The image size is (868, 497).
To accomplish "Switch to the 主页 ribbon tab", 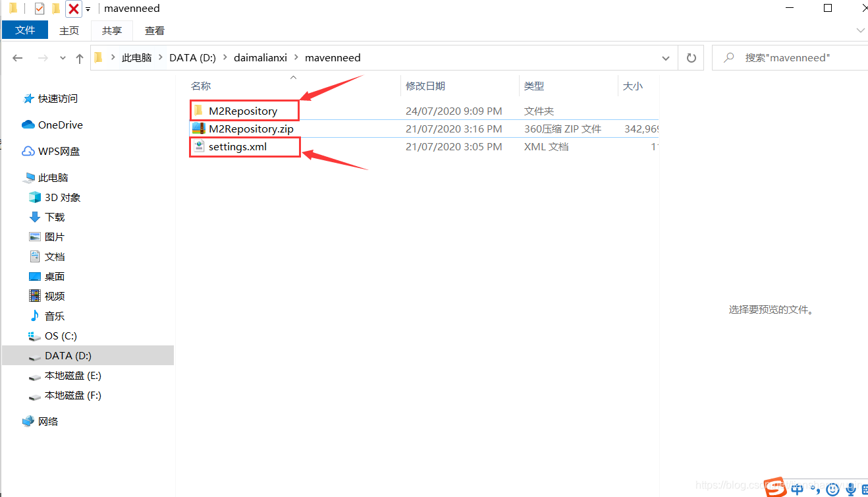I will [69, 30].
